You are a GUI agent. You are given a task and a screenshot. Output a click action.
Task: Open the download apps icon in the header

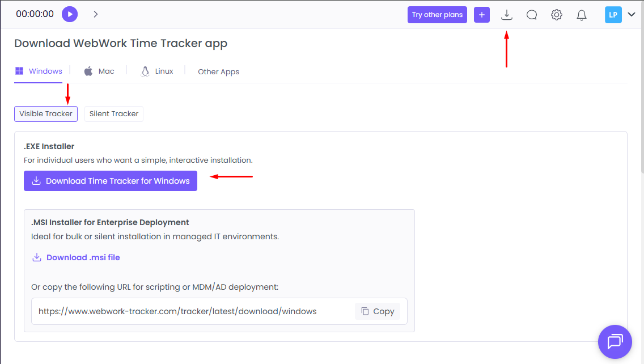(506, 15)
